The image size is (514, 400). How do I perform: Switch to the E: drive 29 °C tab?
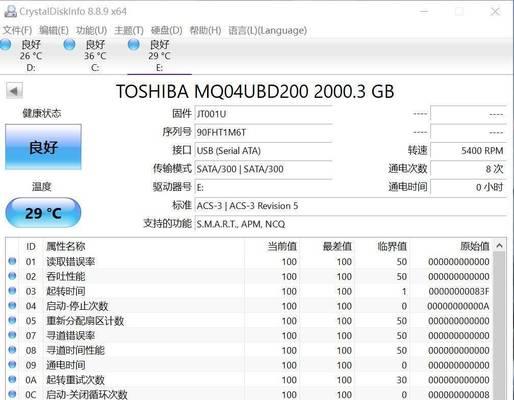(x=159, y=56)
